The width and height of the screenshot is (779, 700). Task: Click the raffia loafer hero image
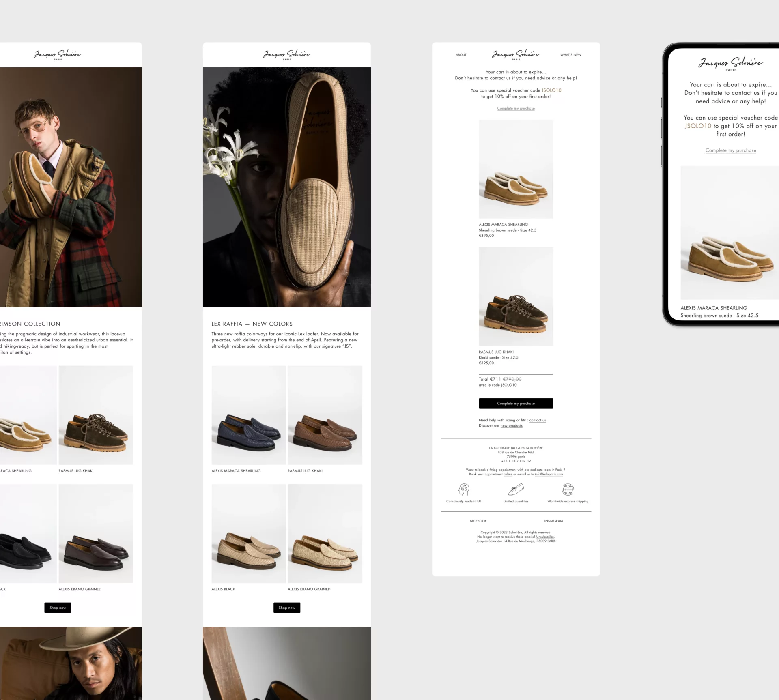click(287, 187)
